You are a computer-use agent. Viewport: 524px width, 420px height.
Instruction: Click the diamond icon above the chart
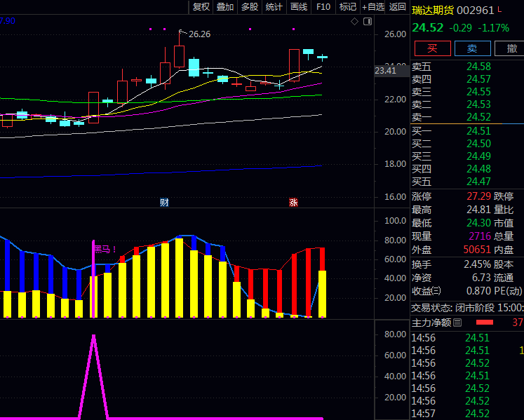pos(355,22)
